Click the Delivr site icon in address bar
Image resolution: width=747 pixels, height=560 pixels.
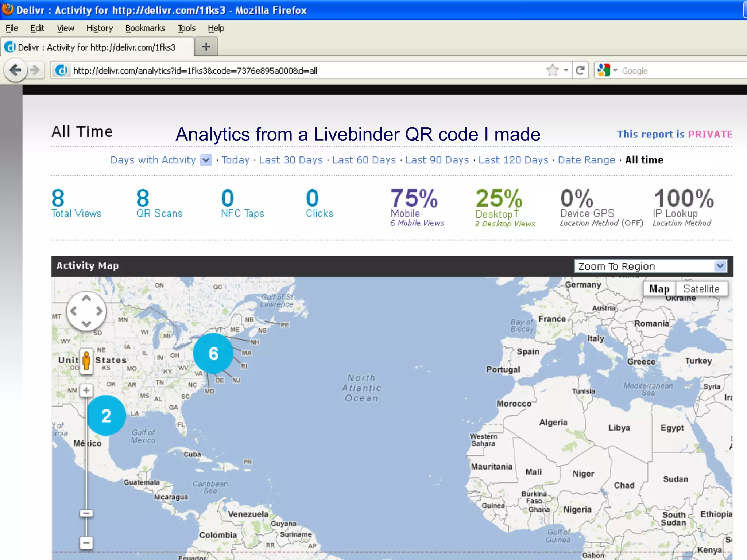point(61,70)
